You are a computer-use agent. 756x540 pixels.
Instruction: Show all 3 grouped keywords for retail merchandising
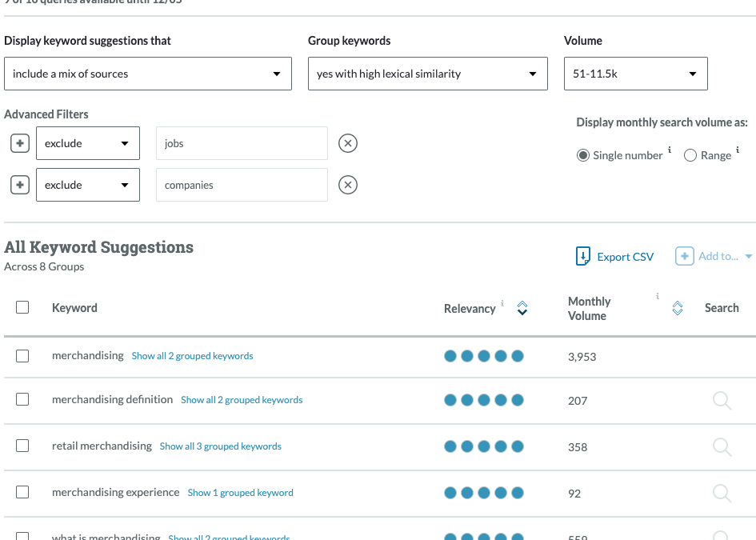tap(220, 446)
